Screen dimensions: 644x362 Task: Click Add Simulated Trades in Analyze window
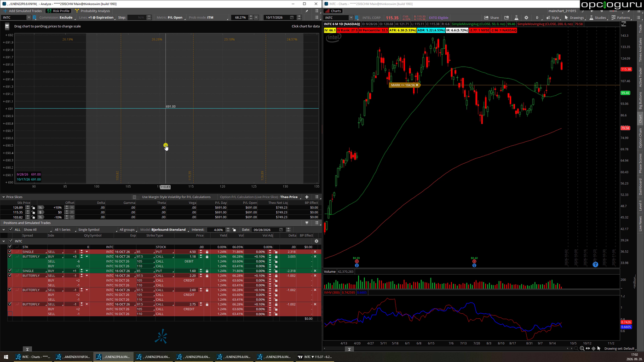coord(23,11)
